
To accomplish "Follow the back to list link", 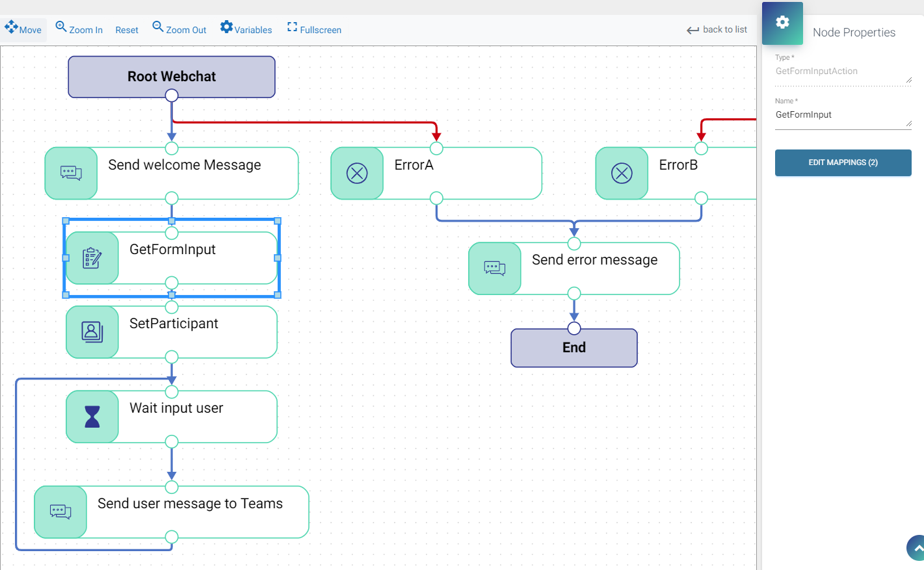I will [x=723, y=29].
